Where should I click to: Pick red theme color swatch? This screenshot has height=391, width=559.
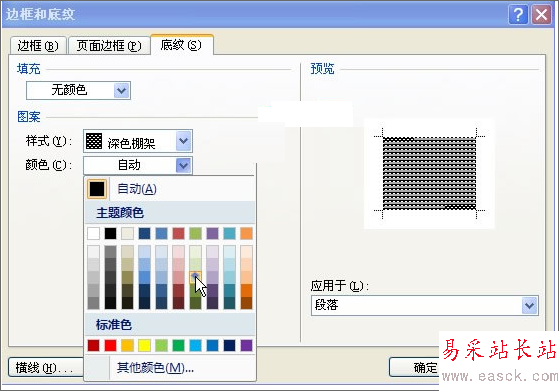point(179,233)
